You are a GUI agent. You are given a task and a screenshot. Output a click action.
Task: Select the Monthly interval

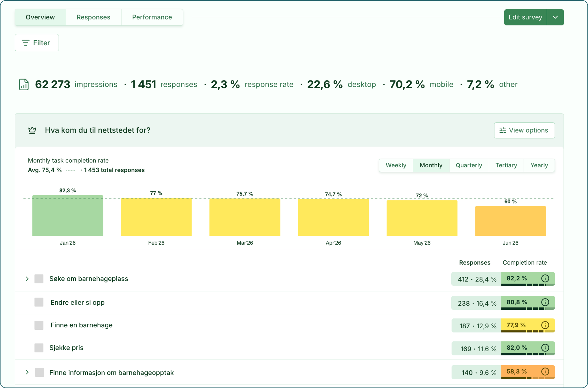pyautogui.click(x=431, y=165)
